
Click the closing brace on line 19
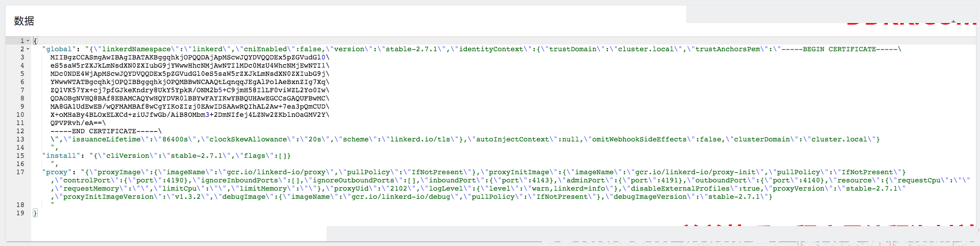35,213
